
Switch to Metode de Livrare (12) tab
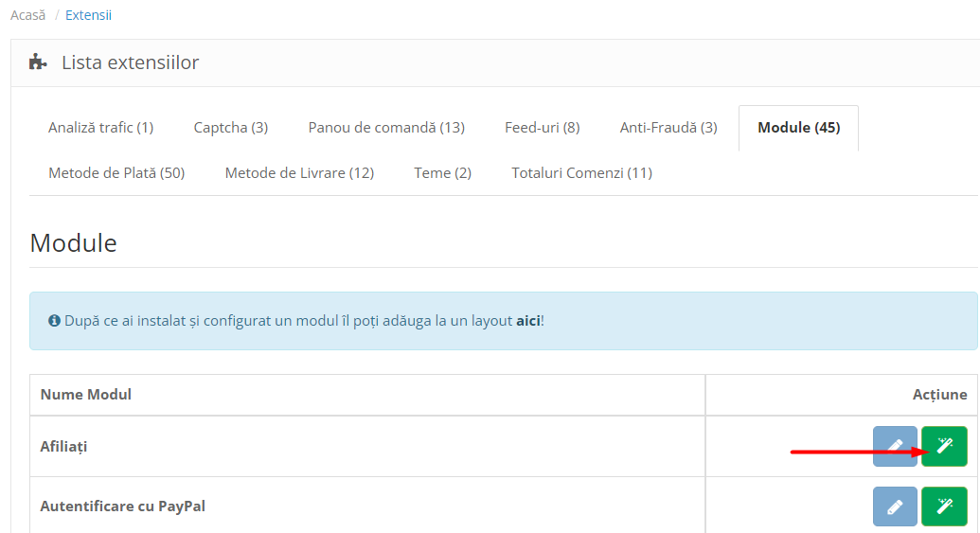(x=299, y=173)
